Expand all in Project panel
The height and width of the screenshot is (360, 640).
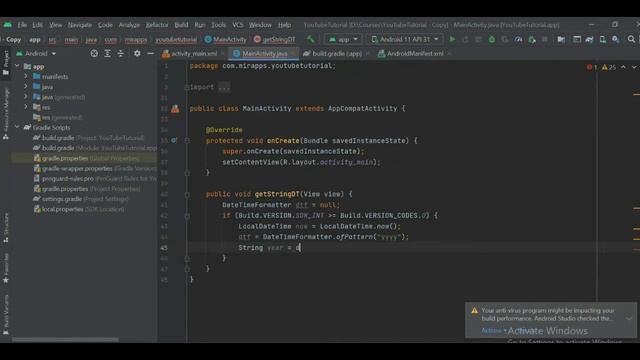(x=107, y=53)
